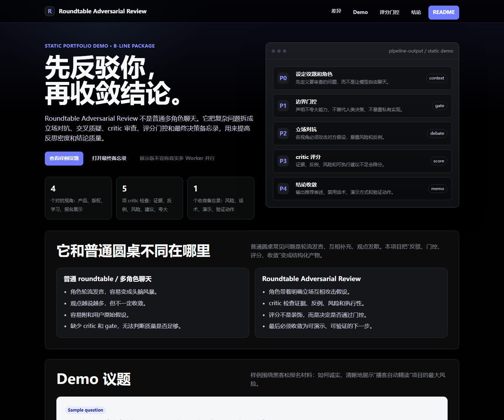The width and height of the screenshot is (504, 420).
Task: Open the Demo navigation item
Action: [360, 12]
